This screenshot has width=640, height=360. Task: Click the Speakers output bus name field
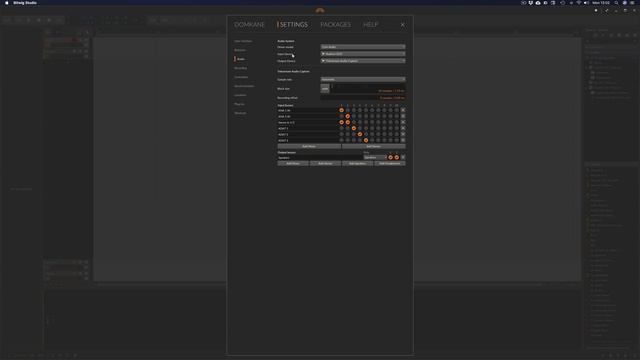tap(320, 157)
